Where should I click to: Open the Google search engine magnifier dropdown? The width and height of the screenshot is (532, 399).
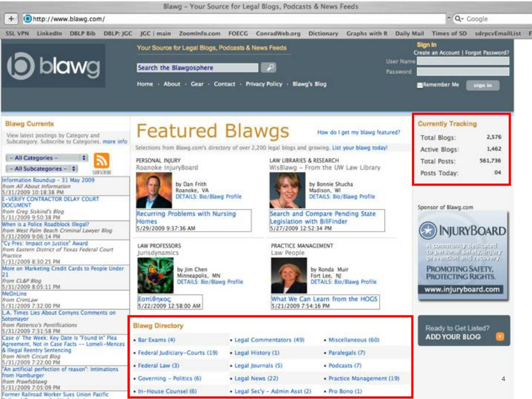tap(459, 19)
